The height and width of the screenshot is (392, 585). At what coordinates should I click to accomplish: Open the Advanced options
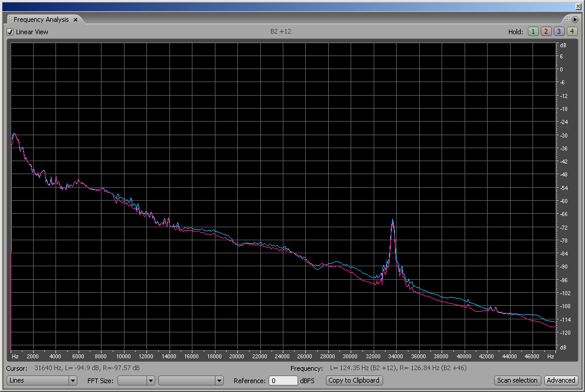560,380
